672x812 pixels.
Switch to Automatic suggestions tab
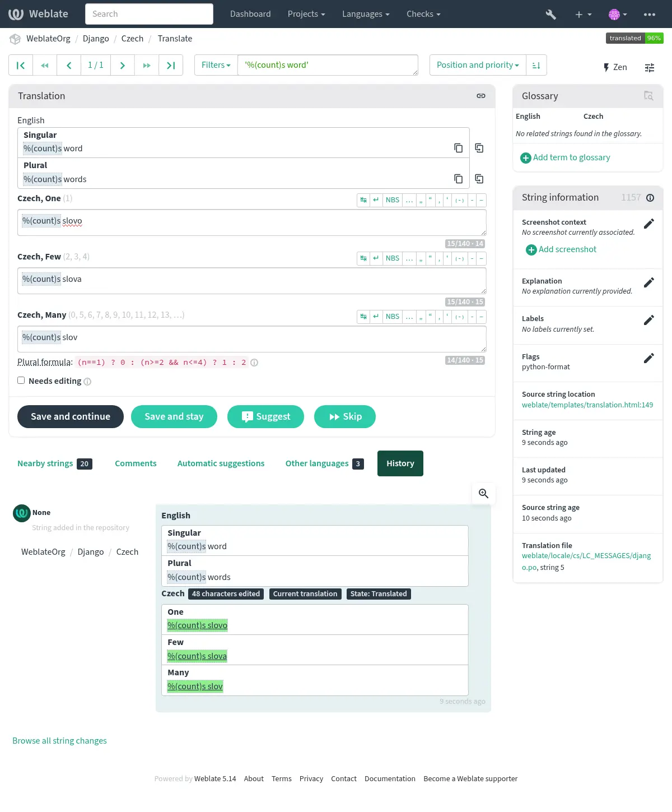(221, 463)
